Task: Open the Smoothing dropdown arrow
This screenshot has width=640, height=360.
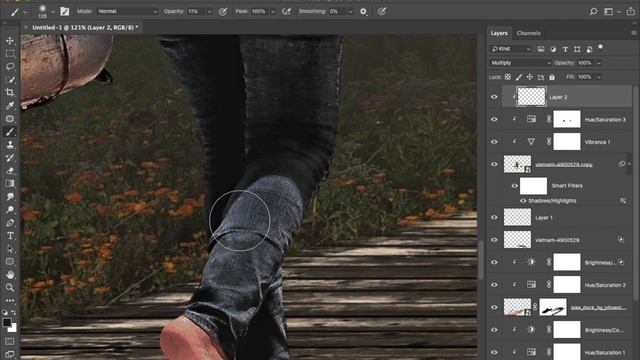Action: 351,12
